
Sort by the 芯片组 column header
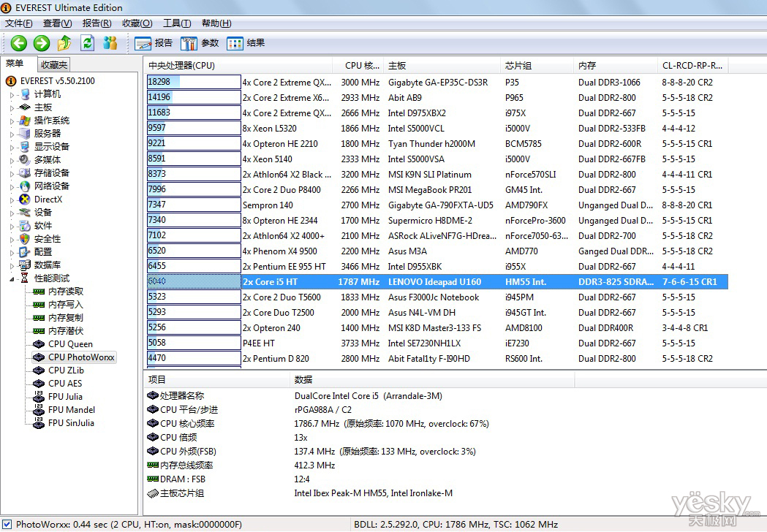[537, 66]
